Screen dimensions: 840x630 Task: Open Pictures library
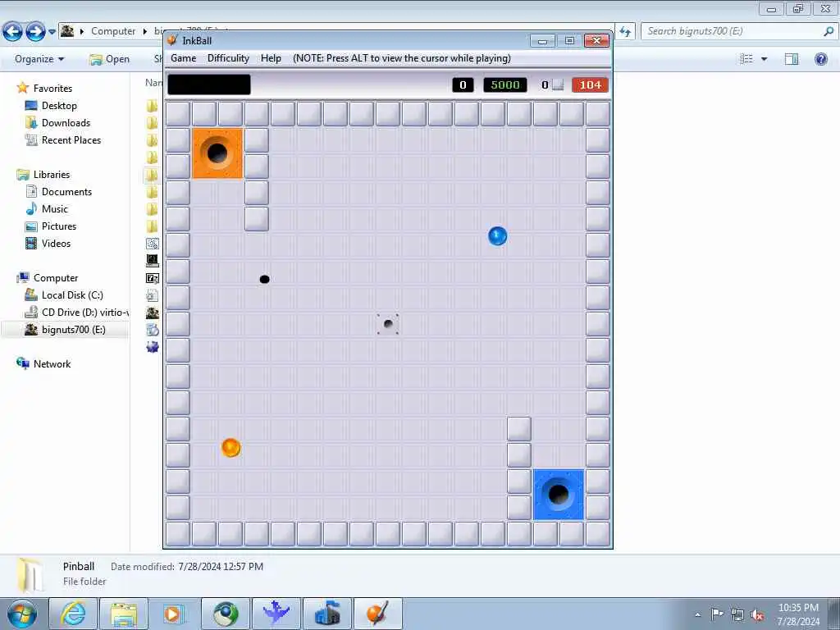[x=59, y=226]
